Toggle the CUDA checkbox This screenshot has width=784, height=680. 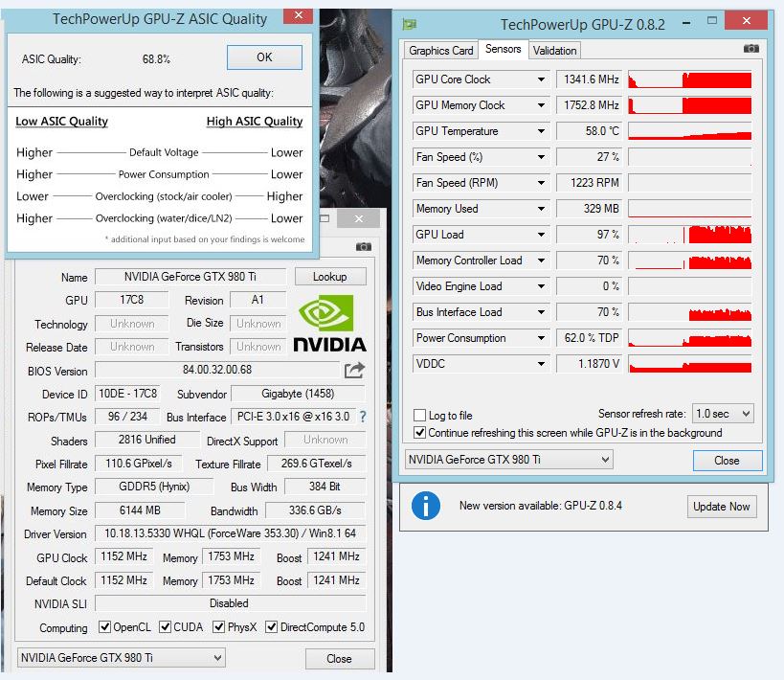tap(165, 626)
